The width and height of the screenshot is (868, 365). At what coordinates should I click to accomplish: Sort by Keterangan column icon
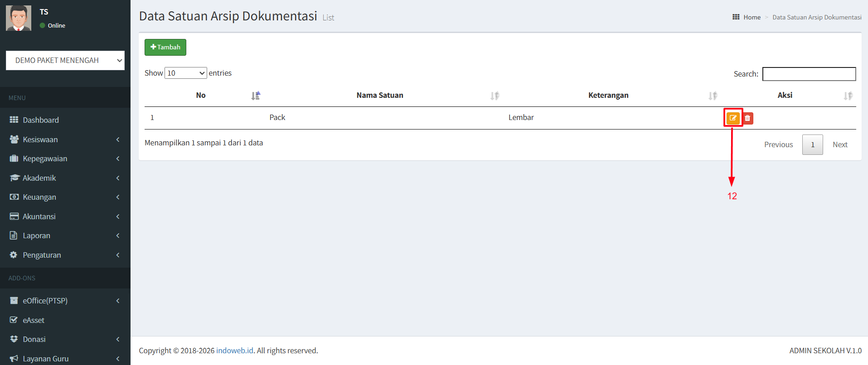tap(713, 96)
